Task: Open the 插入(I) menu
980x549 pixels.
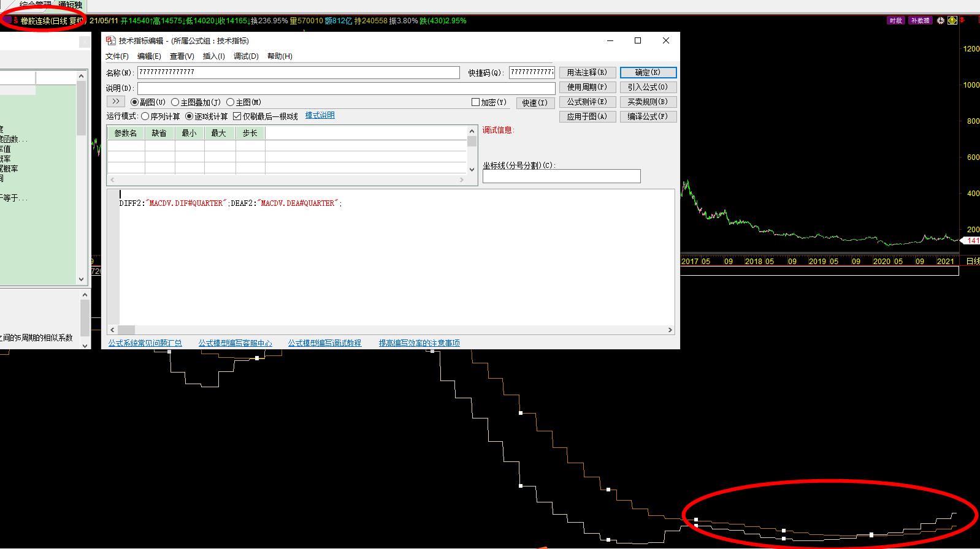Action: pyautogui.click(x=214, y=56)
